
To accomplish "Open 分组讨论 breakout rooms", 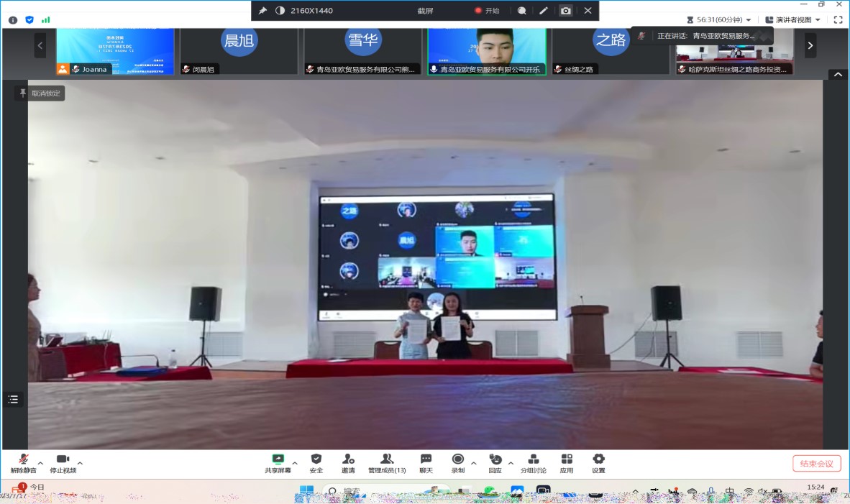I will click(534, 460).
